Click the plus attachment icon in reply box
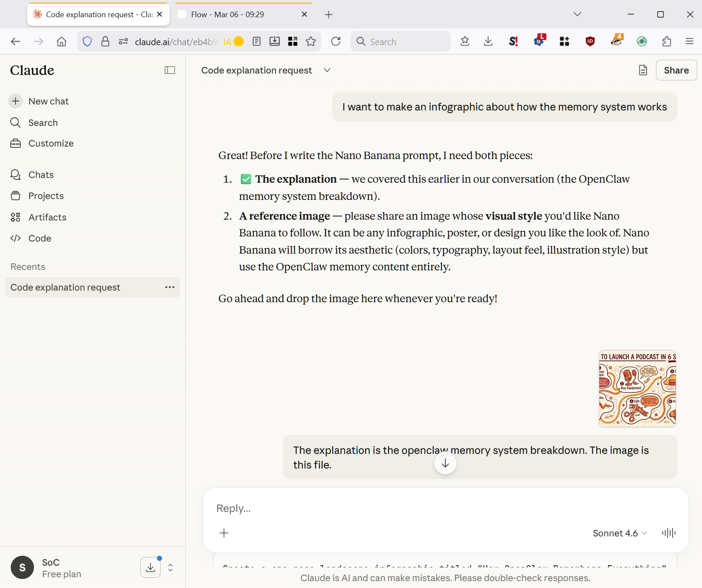 [x=224, y=533]
